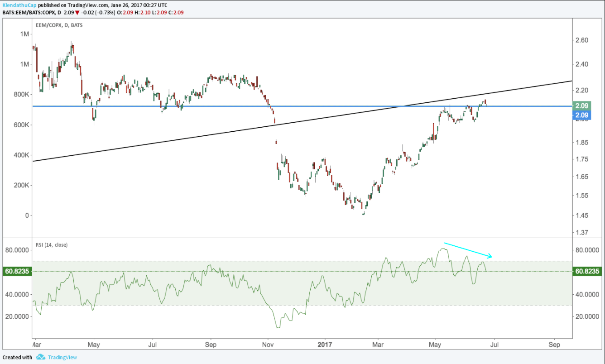Screen dimensions: 605x364
Task: Click the 2.60 value on price axis
Action: tap(581, 40)
